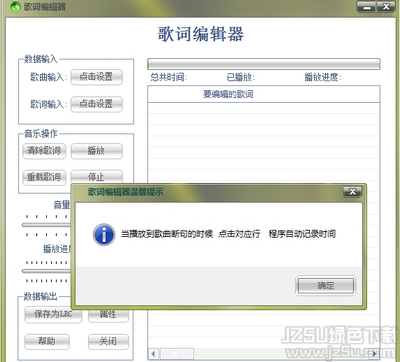
Task: Click the 播放进度 slider track at left
Action: coord(46,271)
